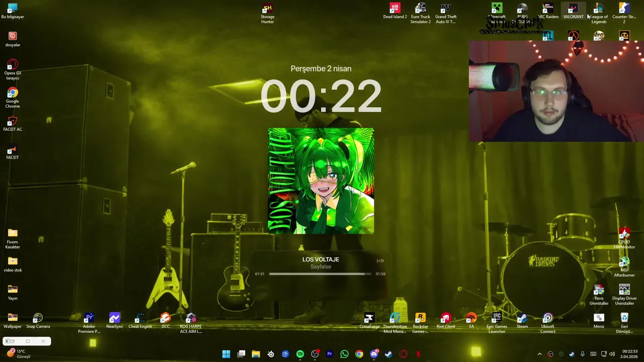Open File Explorer from taskbar
The height and width of the screenshot is (362, 644).
point(256,354)
